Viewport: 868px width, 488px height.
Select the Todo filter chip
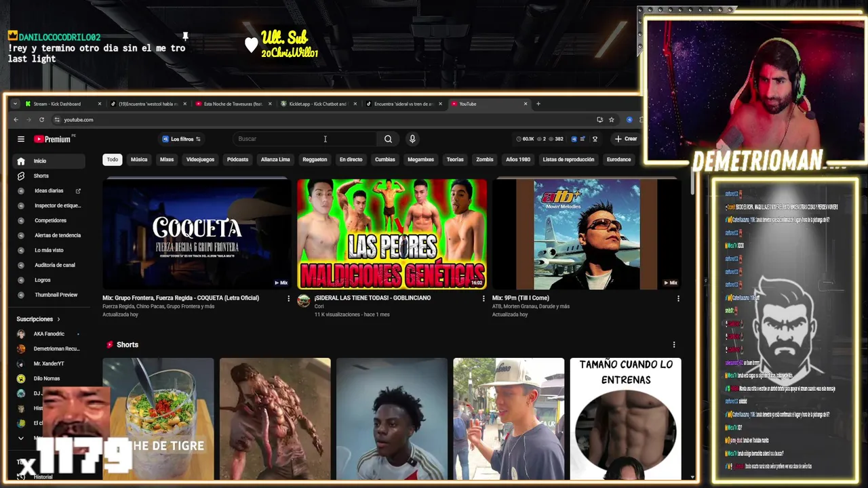(113, 160)
